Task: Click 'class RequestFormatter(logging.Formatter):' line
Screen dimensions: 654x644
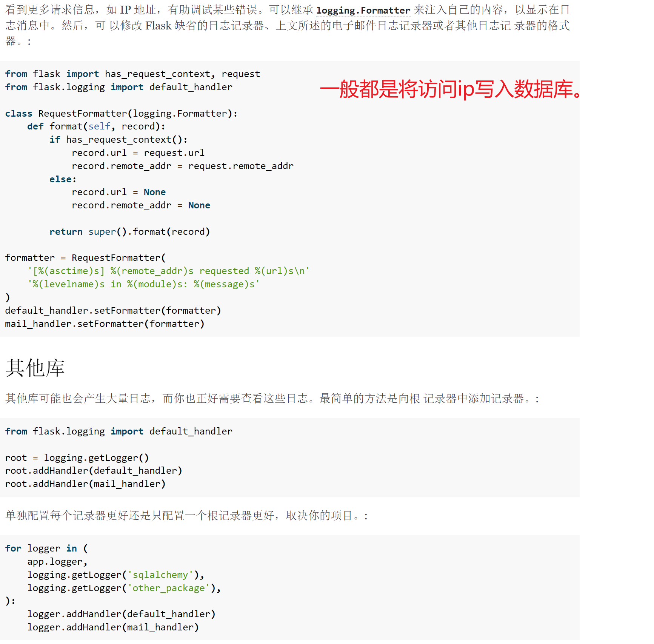Action: (122, 114)
